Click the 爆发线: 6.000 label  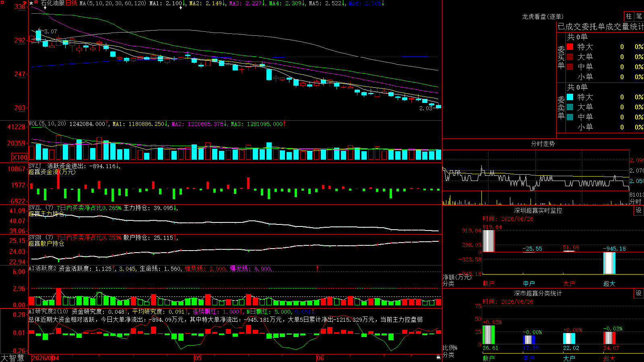click(x=250, y=269)
